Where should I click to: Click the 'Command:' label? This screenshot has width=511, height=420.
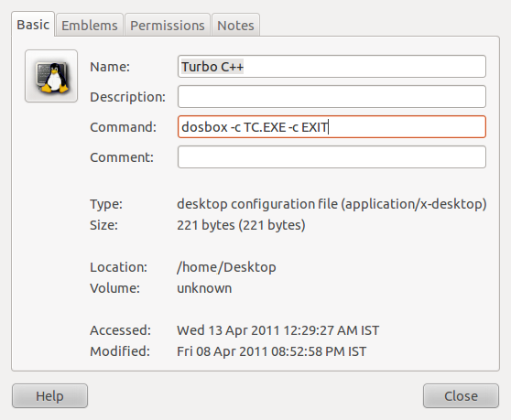click(x=124, y=127)
